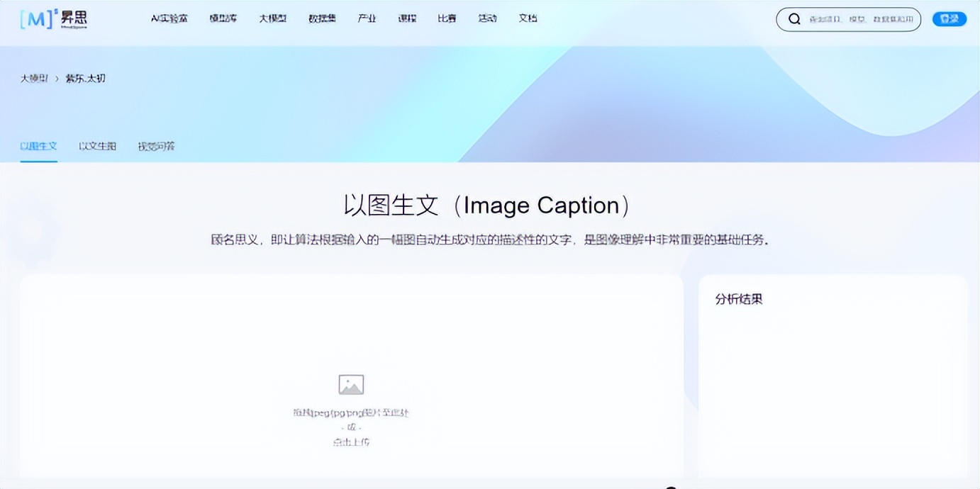The image size is (980, 489).
Task: Switch to the 视觉问答 tab
Action: tap(157, 146)
